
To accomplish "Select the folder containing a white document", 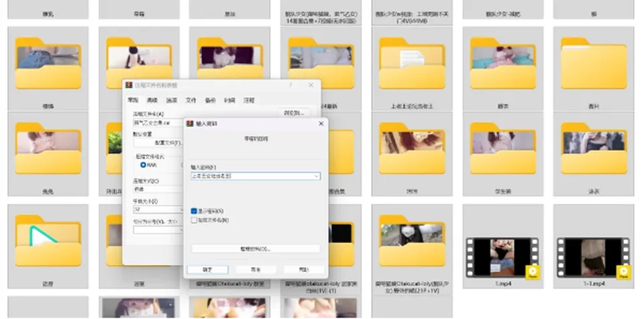I will point(412,63).
